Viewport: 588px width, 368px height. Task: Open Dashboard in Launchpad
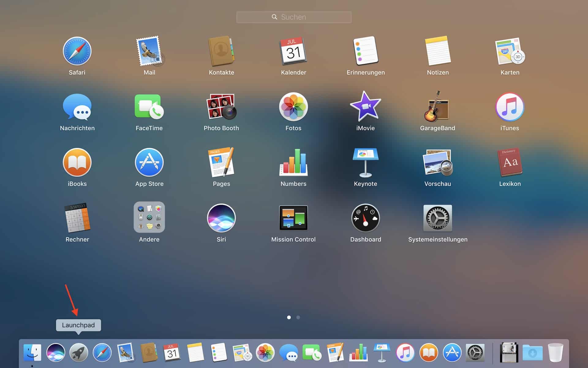366,218
